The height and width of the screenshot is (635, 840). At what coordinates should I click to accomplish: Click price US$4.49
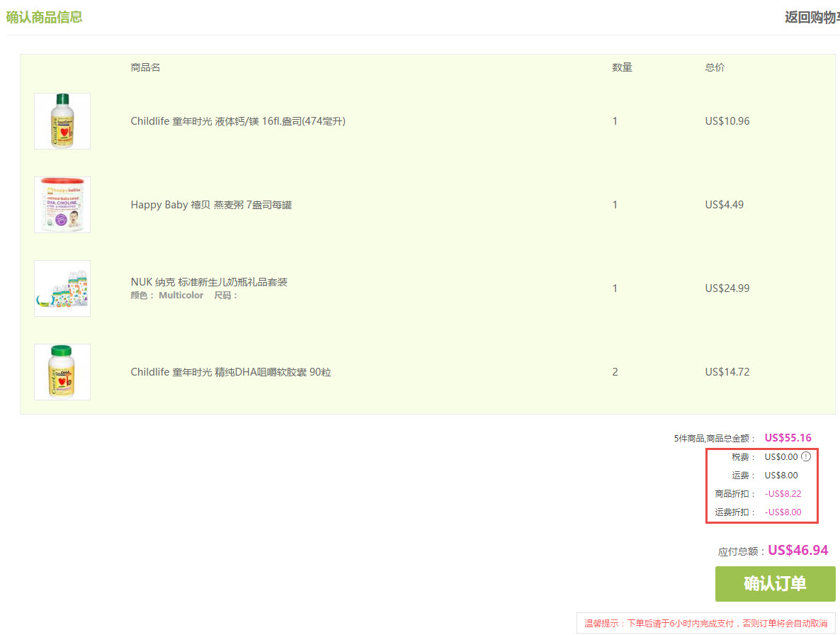click(725, 205)
